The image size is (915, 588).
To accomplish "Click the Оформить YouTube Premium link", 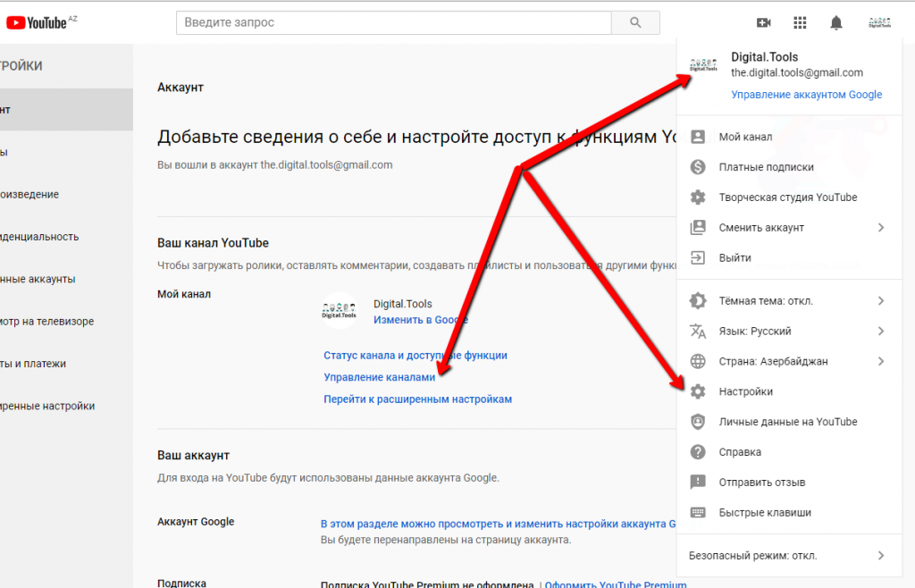I will point(616,584).
